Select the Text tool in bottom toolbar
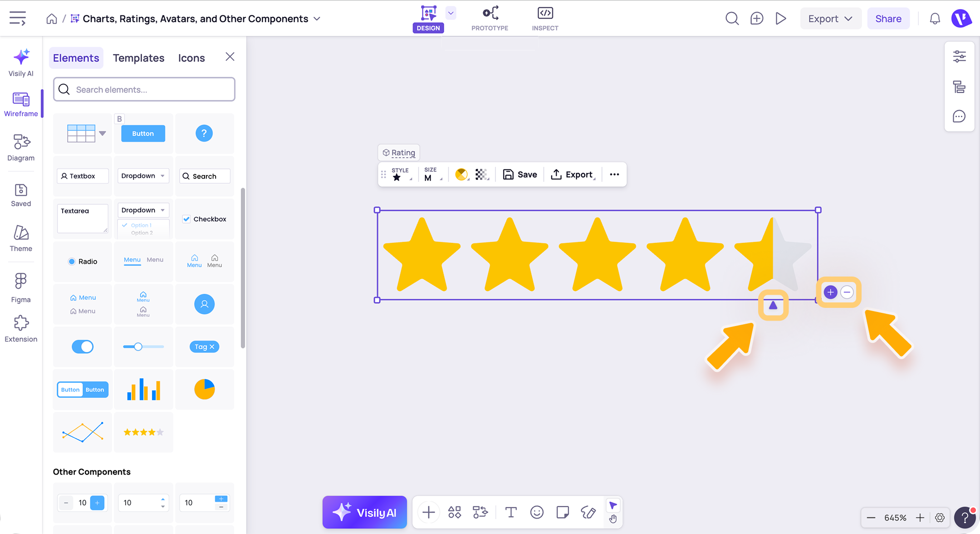980x534 pixels. (x=511, y=512)
